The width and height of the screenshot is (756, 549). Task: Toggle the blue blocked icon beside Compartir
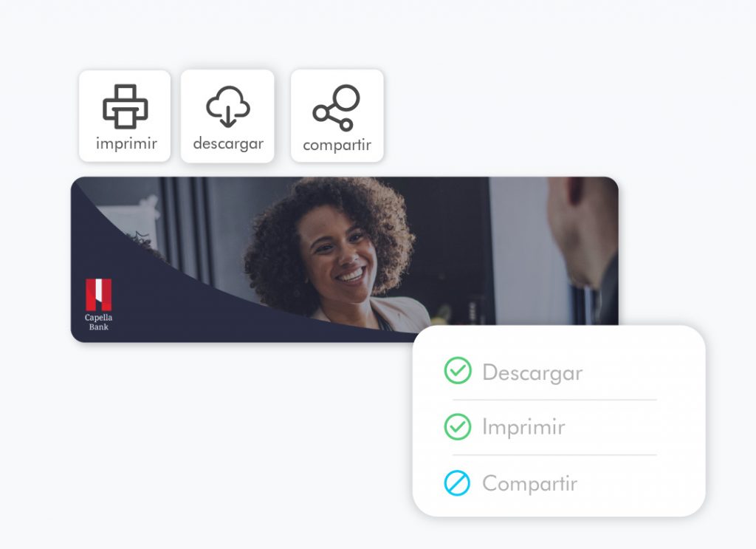457,483
